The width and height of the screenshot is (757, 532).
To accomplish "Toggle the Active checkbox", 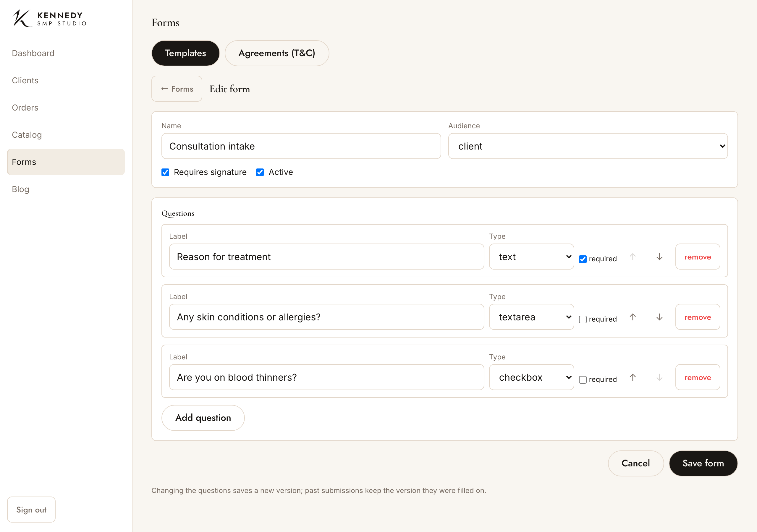I will (260, 172).
